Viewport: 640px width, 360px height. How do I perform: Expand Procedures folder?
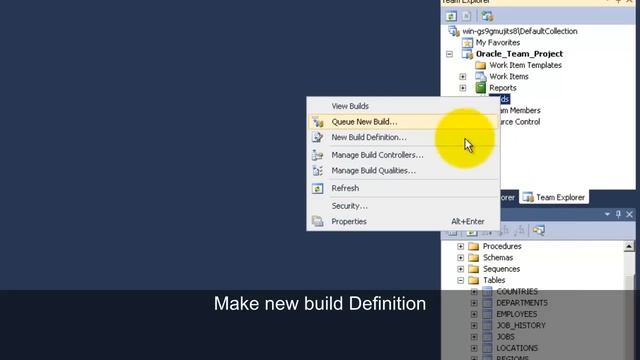point(460,247)
